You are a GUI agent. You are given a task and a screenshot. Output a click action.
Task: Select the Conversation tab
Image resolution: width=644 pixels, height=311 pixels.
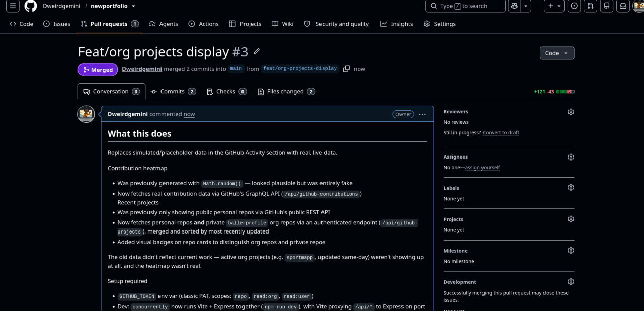[x=112, y=91]
